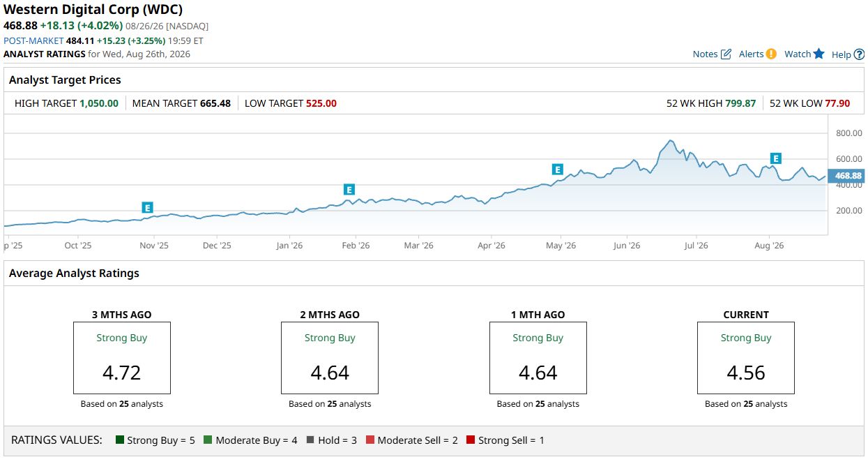
Task: Click the blue Watch star icon
Action: coord(819,54)
